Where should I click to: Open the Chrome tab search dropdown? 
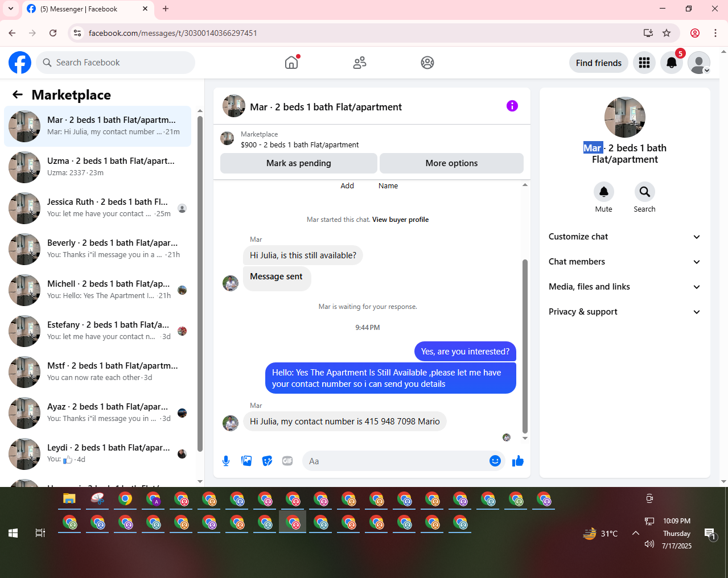(x=11, y=9)
